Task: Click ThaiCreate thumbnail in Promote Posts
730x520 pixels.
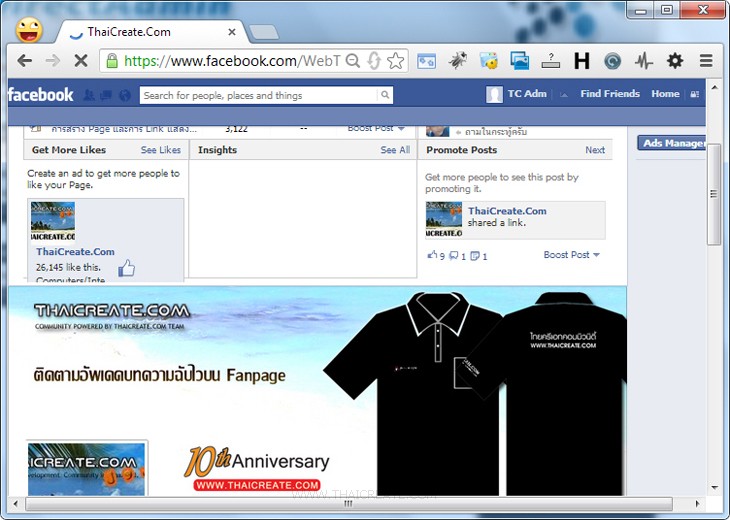Action: click(x=444, y=220)
